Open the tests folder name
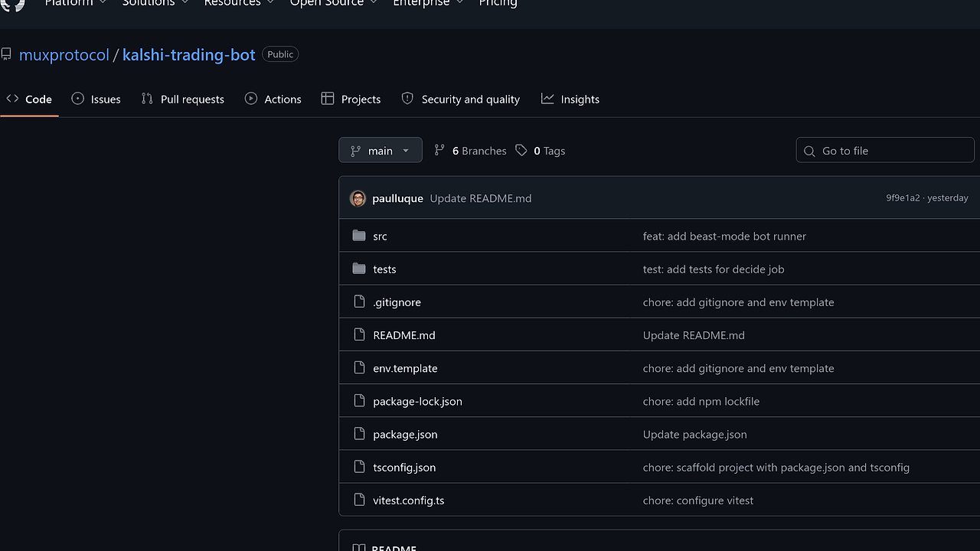This screenshot has height=551, width=980. click(384, 269)
